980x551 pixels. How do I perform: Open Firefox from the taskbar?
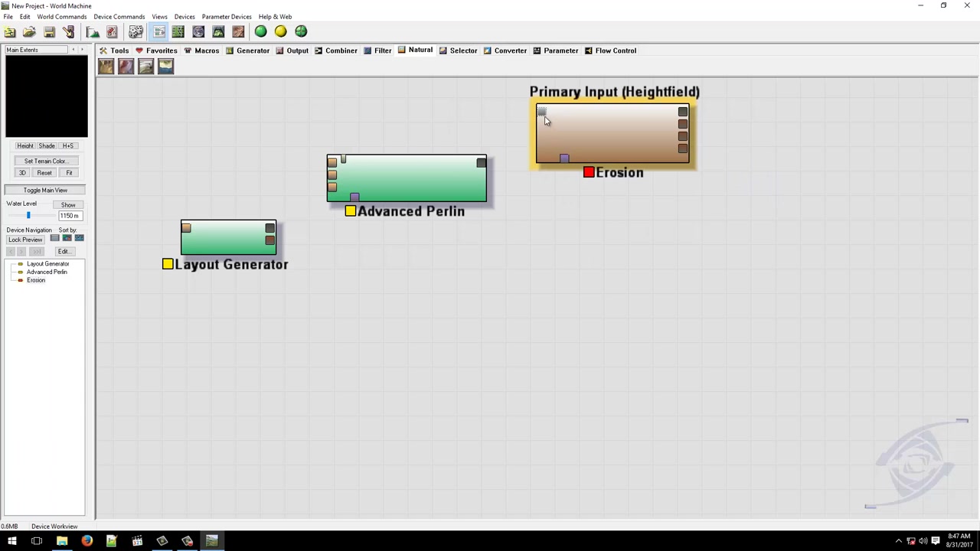pos(87,541)
